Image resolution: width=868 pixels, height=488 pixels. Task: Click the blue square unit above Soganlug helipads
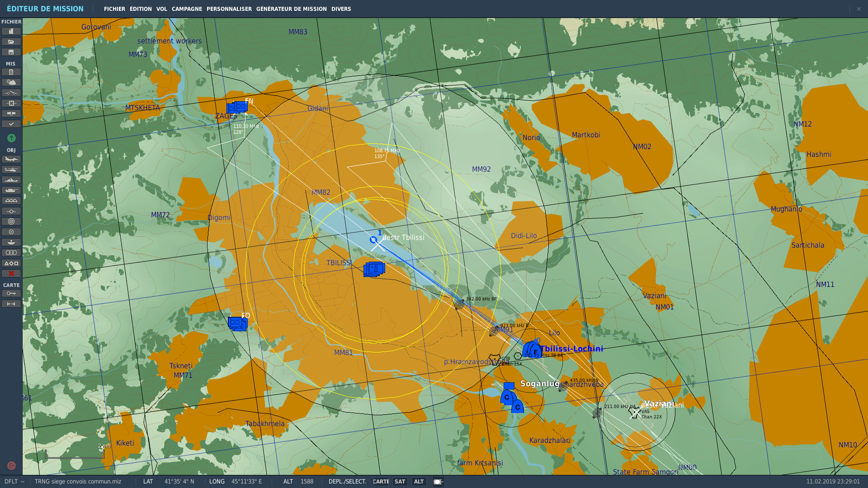click(509, 386)
